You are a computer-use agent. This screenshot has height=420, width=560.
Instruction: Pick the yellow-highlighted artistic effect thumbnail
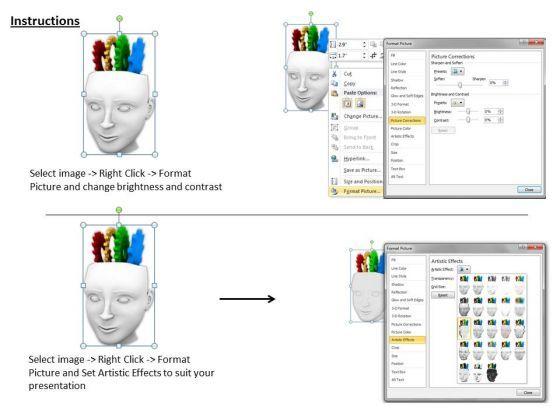coord(464,329)
